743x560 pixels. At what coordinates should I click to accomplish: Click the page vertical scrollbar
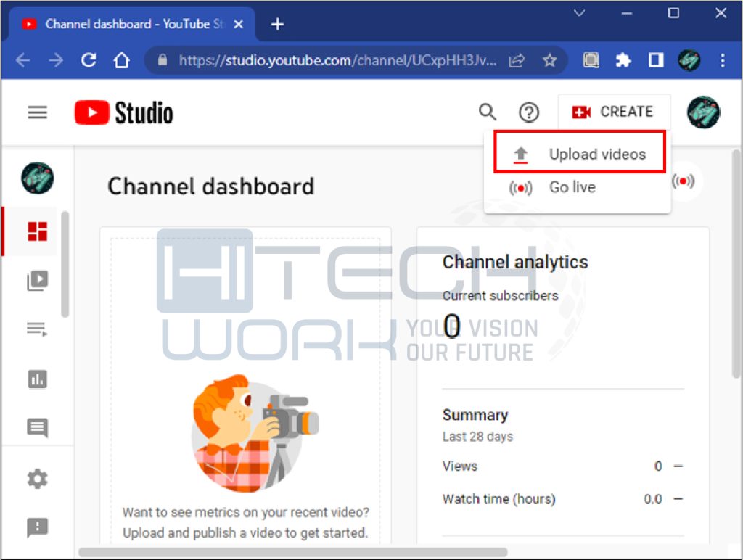click(736, 263)
